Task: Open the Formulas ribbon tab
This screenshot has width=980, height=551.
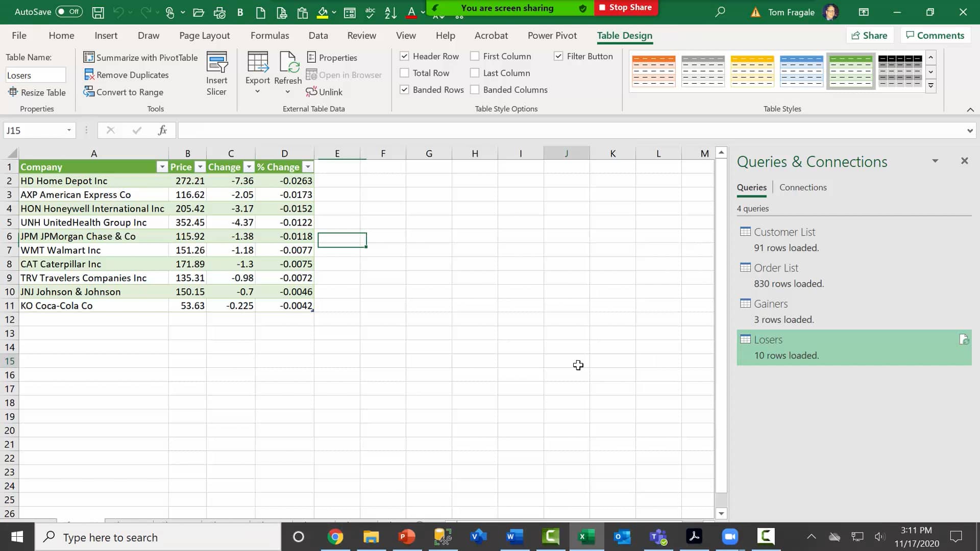Action: [269, 35]
